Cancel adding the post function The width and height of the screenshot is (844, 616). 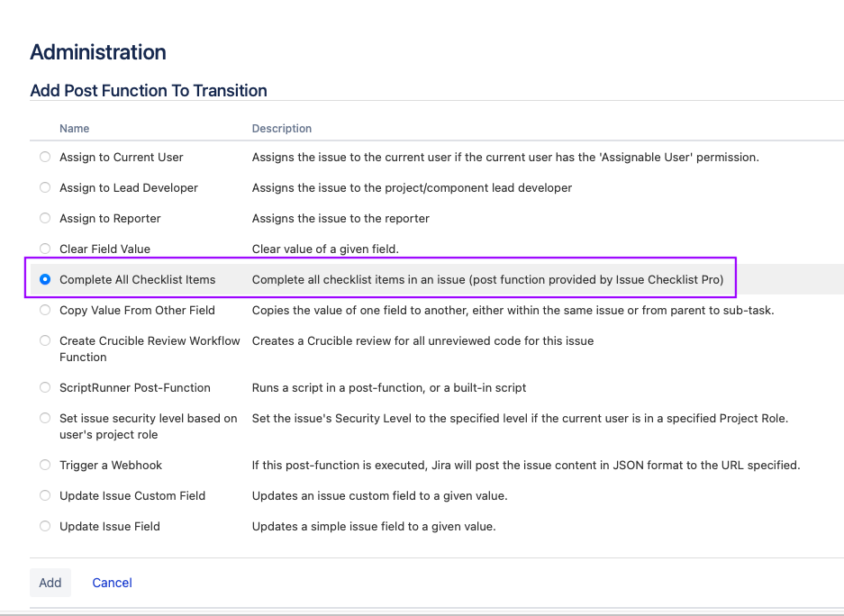pyautogui.click(x=112, y=583)
